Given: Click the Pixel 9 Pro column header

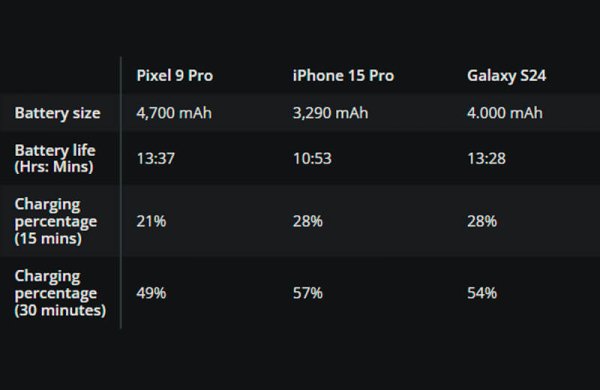Looking at the screenshot, I should 174,75.
